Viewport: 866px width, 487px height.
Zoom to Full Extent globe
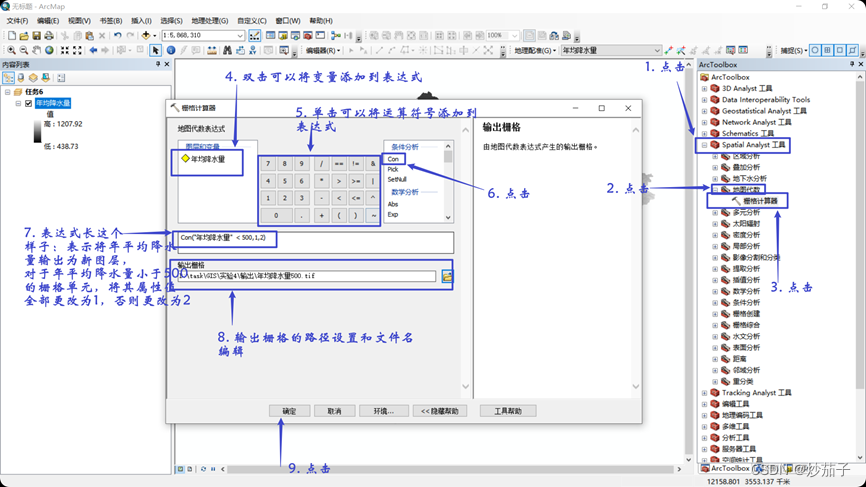click(49, 50)
